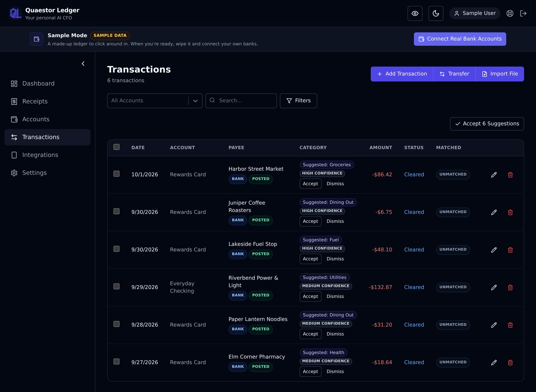
Task: Switch theme with the moon icon
Action: pos(436,13)
